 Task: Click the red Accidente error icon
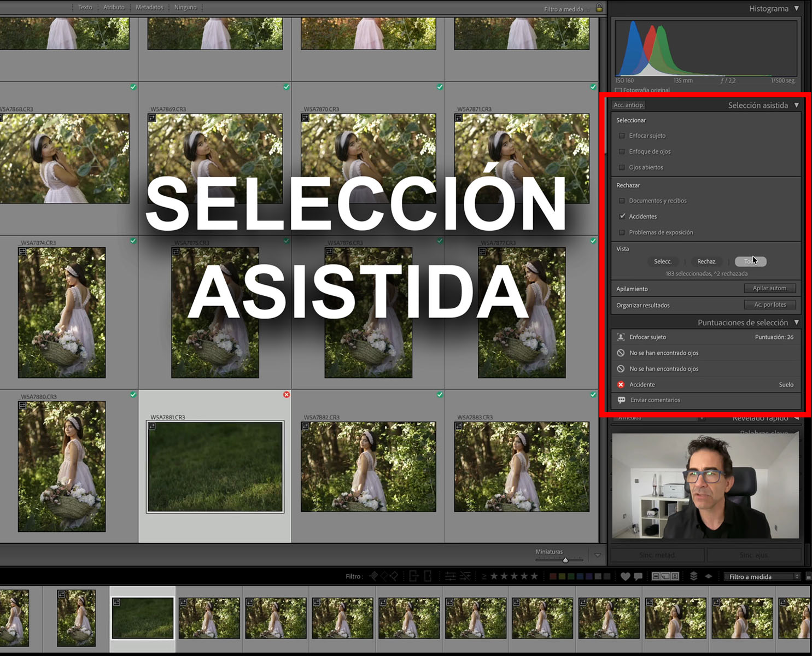(621, 384)
